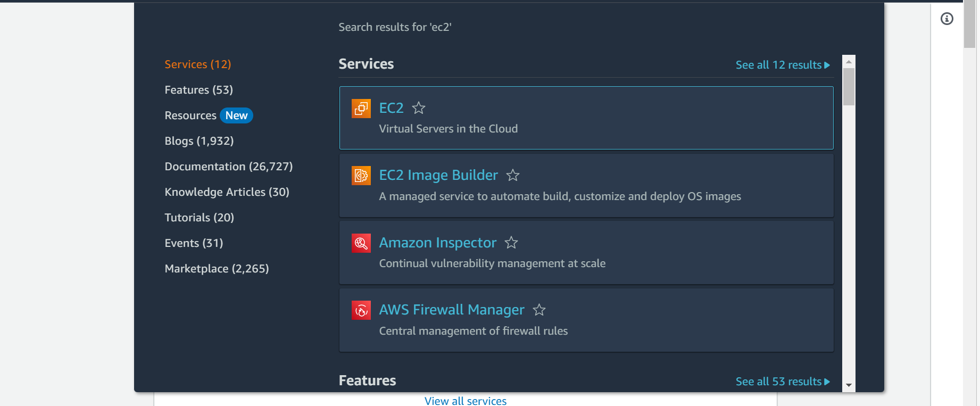Favorite Amazon Inspector with its star
The image size is (980, 406).
[x=511, y=243]
